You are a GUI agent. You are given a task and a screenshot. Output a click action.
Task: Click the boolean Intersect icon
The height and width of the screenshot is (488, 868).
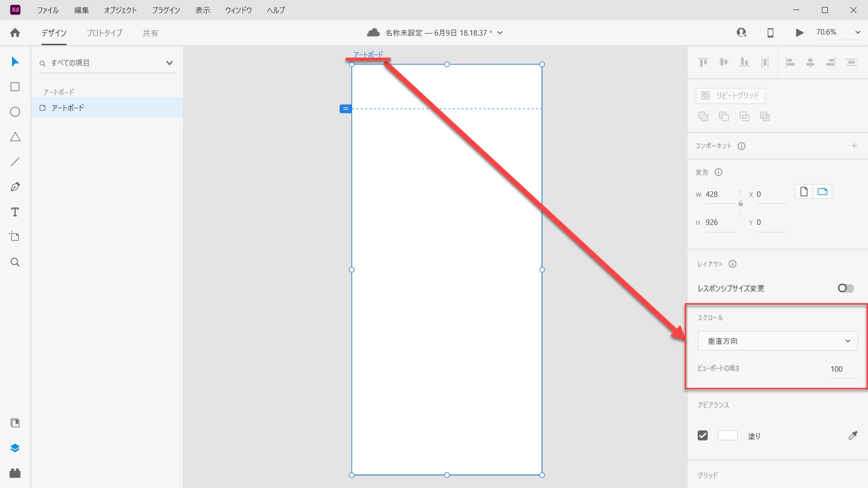pos(744,116)
